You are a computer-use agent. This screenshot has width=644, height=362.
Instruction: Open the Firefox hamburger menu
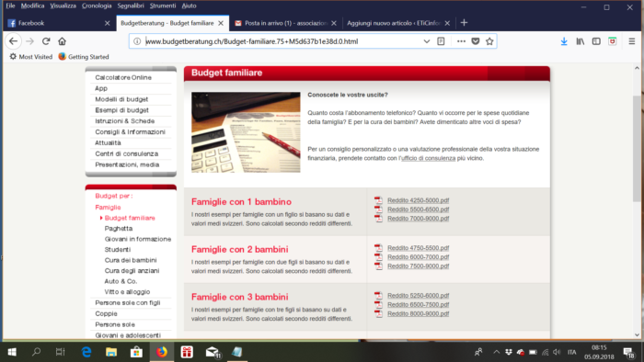(632, 41)
